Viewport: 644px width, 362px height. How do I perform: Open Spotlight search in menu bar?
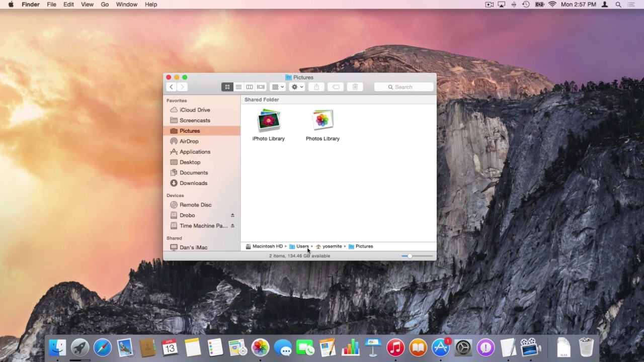[x=618, y=5]
